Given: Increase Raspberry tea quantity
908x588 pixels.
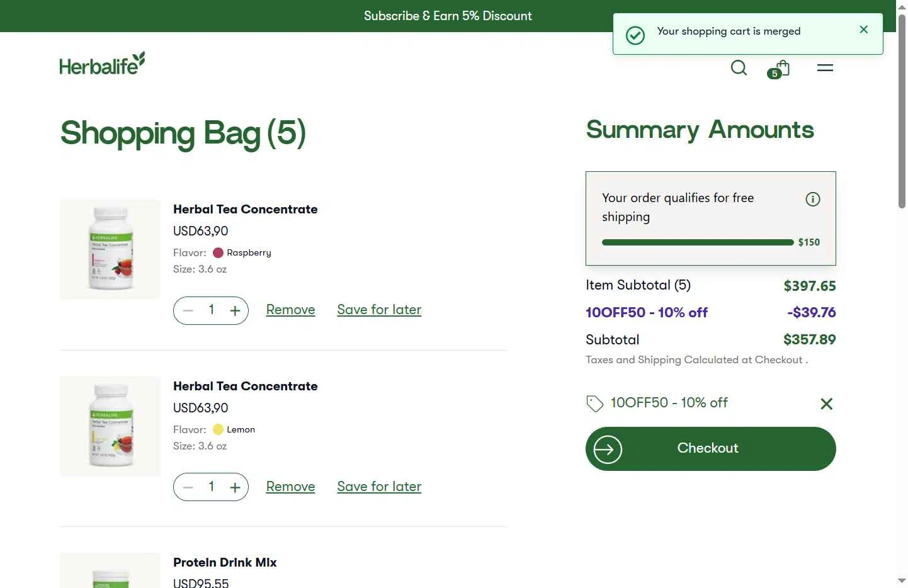Looking at the screenshot, I should [x=235, y=310].
